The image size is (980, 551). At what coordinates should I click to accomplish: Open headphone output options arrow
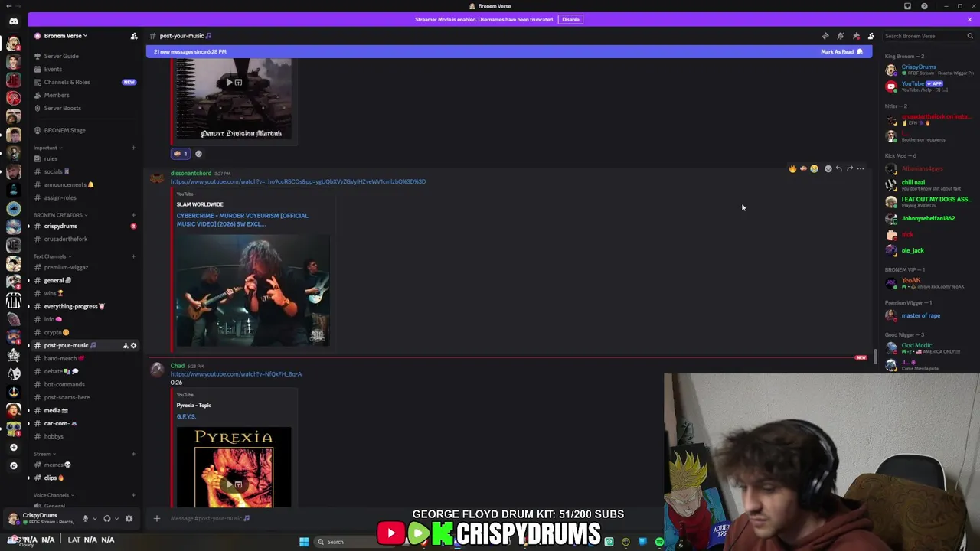click(x=116, y=518)
